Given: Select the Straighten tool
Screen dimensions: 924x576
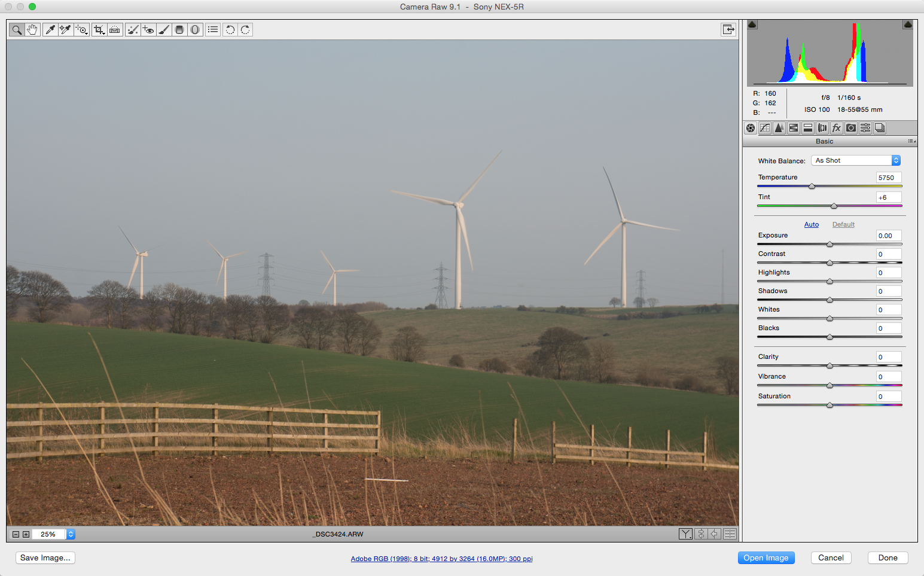Looking at the screenshot, I should point(115,29).
